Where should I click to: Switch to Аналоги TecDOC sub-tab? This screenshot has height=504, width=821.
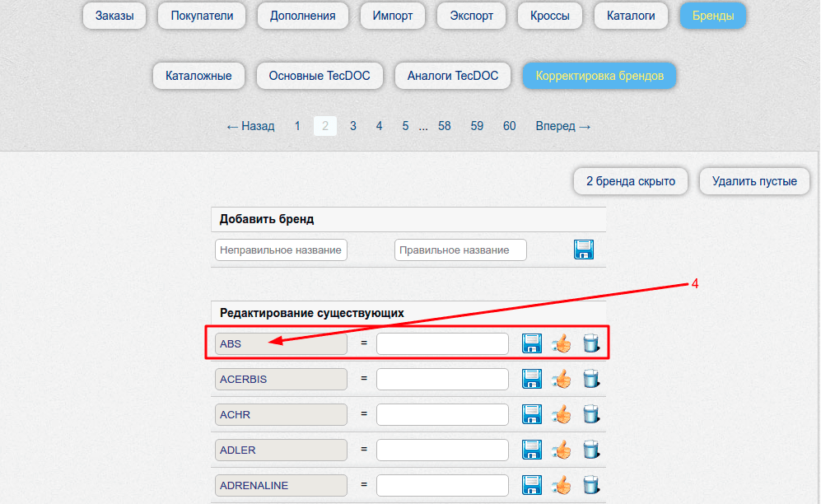(453, 76)
